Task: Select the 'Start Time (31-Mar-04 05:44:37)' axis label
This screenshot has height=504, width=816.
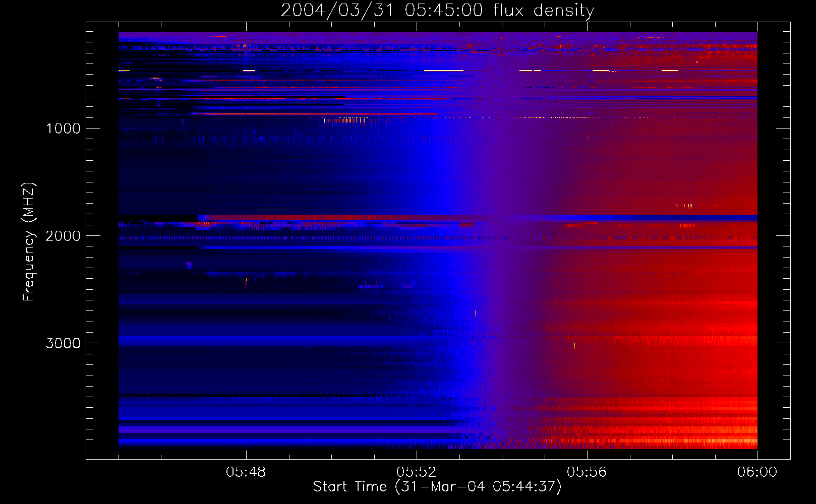Action: (437, 487)
